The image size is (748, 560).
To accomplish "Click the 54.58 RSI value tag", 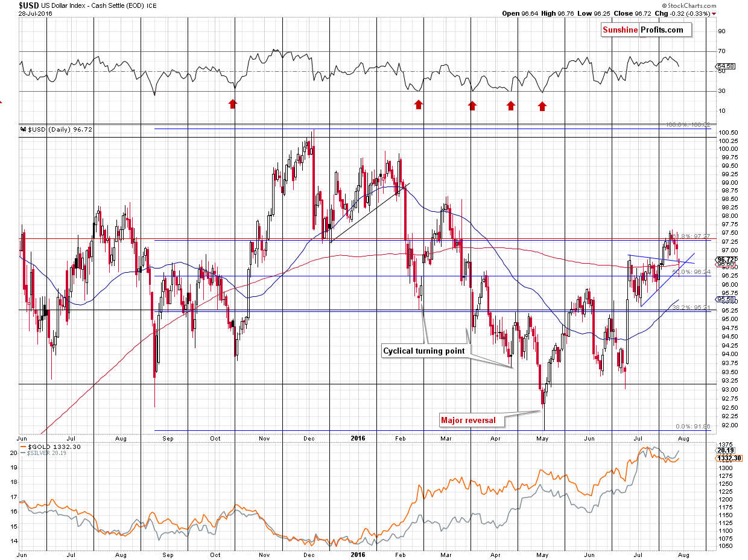I will pyautogui.click(x=724, y=66).
